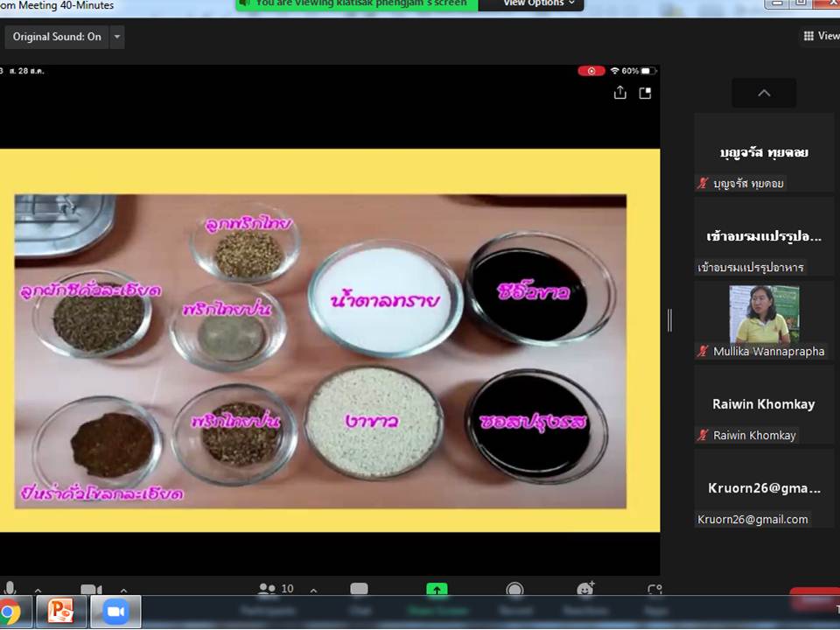This screenshot has height=630, width=840.
Task: Switch to PowerPoint from the taskbar
Action: point(60,612)
